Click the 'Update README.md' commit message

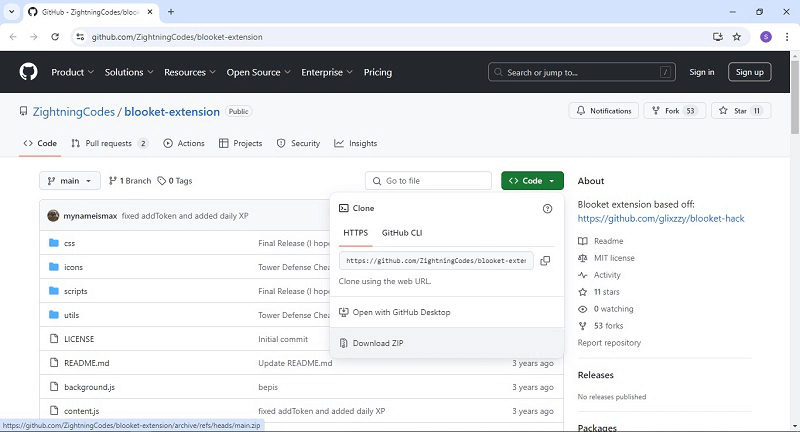click(295, 363)
